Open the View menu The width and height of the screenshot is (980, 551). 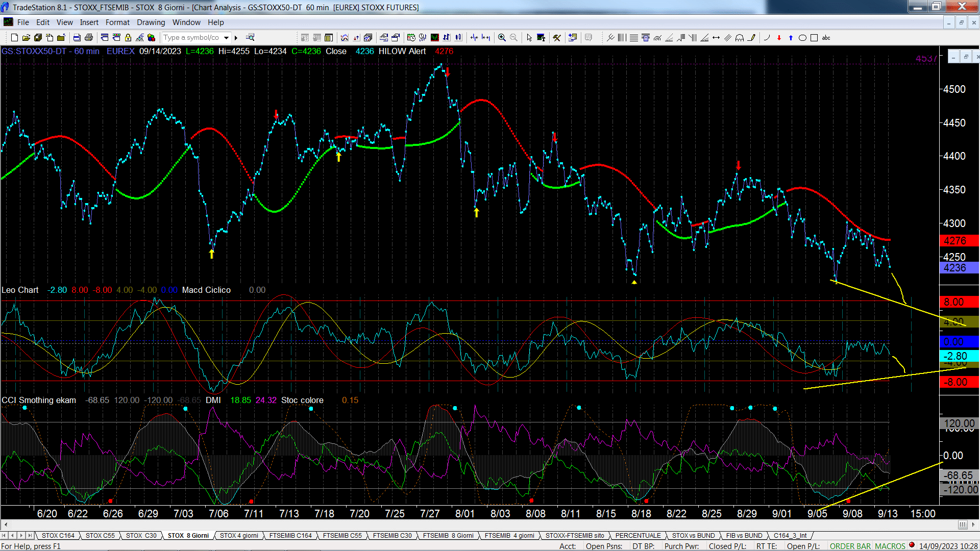point(65,22)
